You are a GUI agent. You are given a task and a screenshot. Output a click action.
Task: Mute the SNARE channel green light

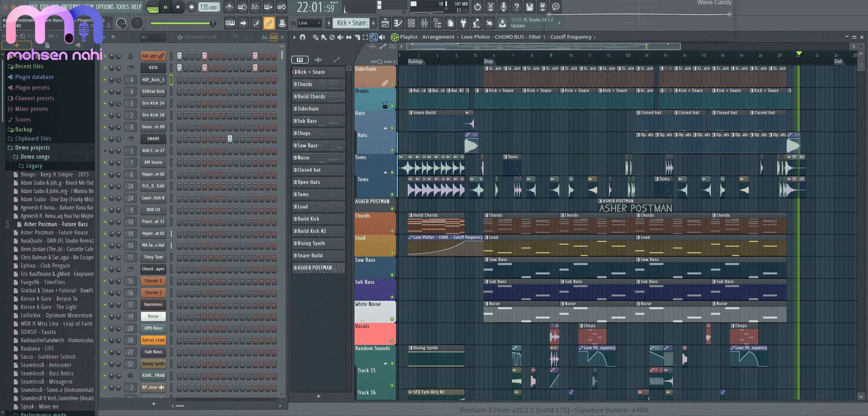105,139
